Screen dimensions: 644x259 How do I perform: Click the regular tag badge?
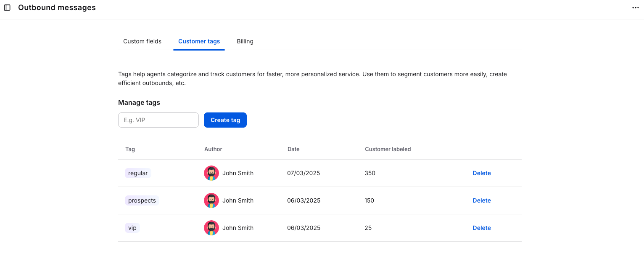click(x=138, y=173)
